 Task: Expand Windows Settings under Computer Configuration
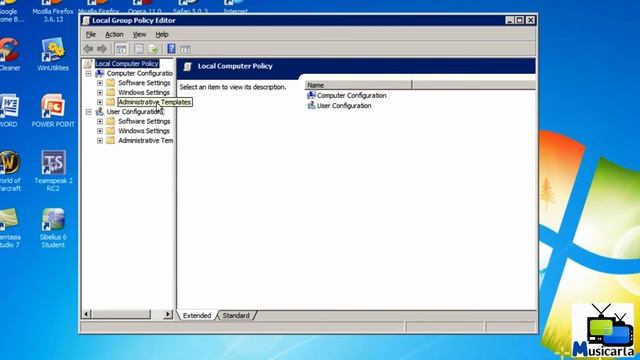pyautogui.click(x=100, y=93)
